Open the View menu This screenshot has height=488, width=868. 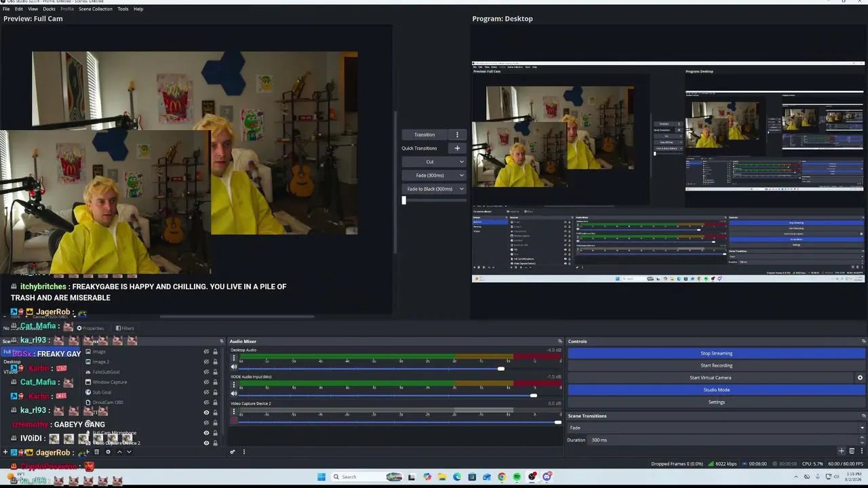(33, 9)
